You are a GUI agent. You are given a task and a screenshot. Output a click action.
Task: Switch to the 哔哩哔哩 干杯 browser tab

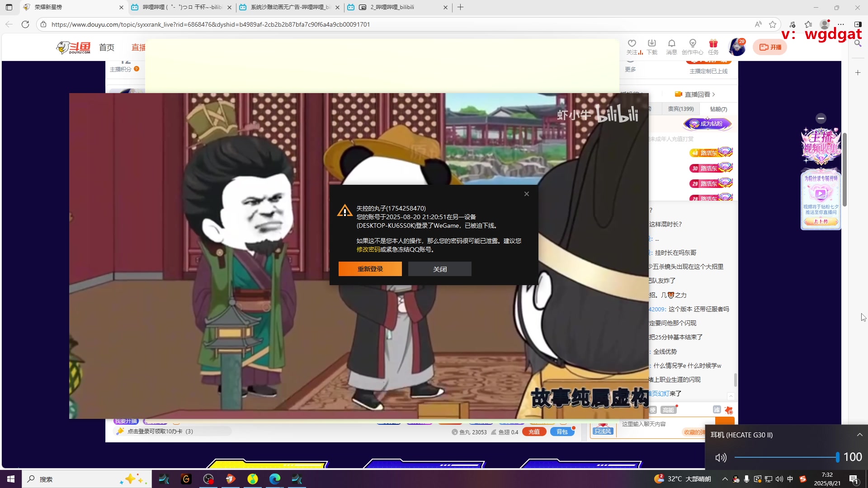click(181, 7)
